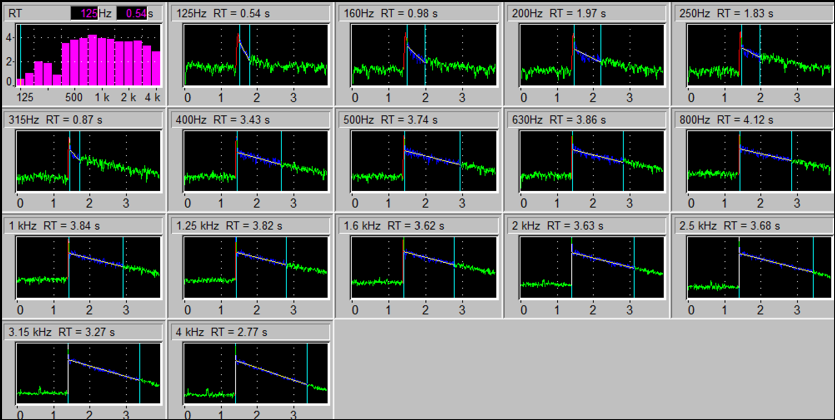Click the tallest bar in RT bar chart
835x420 pixels.
(x=92, y=60)
